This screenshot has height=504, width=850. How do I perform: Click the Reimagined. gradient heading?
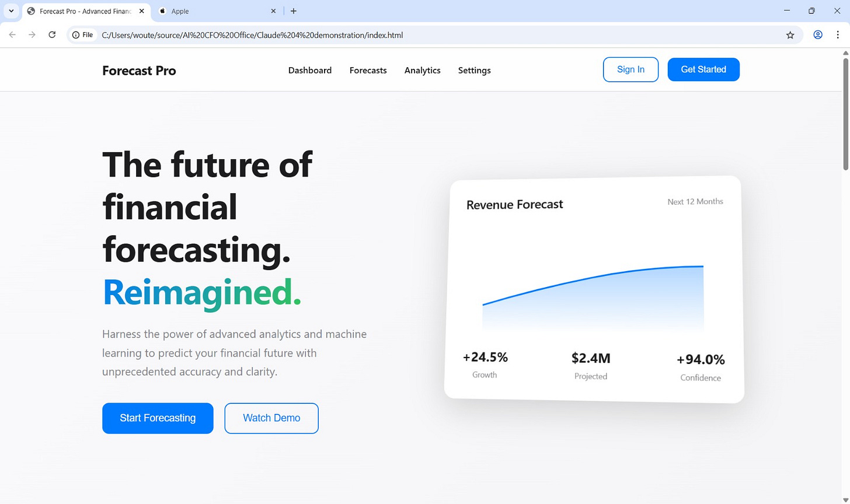click(x=202, y=292)
